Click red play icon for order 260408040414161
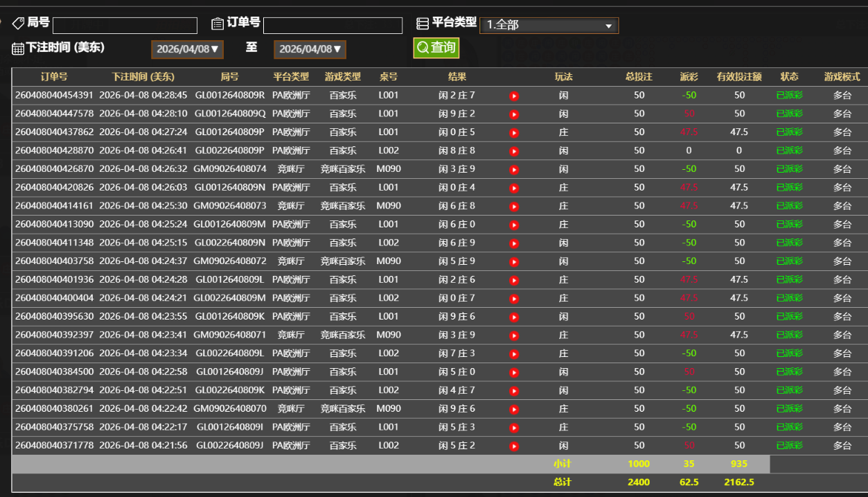This screenshot has width=868, height=497. (x=514, y=206)
